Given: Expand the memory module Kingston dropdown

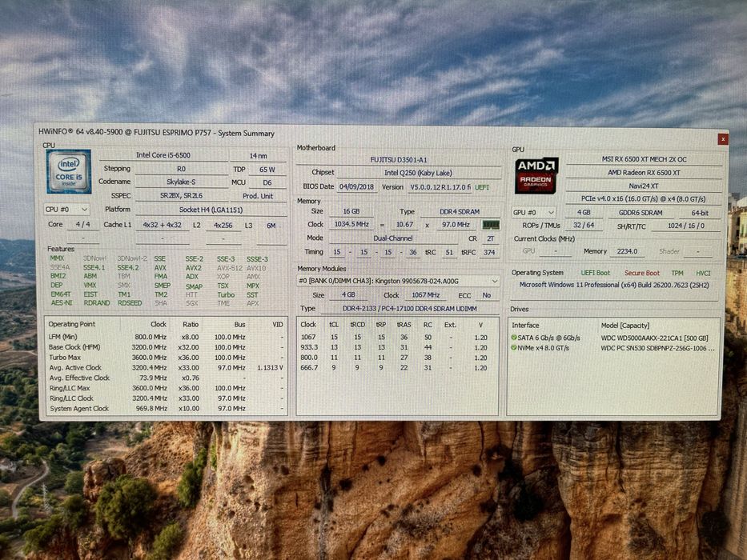Looking at the screenshot, I should (398, 281).
